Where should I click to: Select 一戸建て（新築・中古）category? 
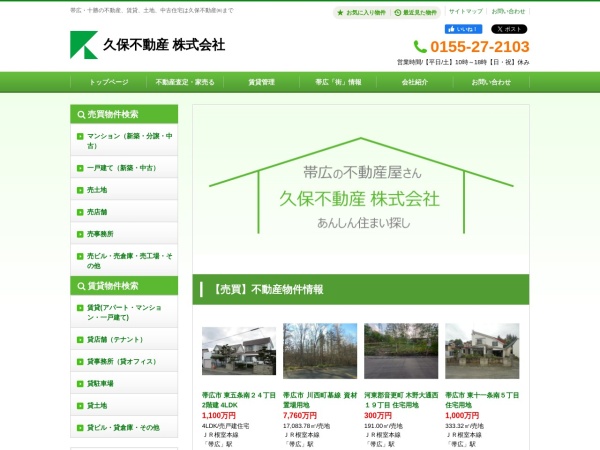click(x=124, y=168)
